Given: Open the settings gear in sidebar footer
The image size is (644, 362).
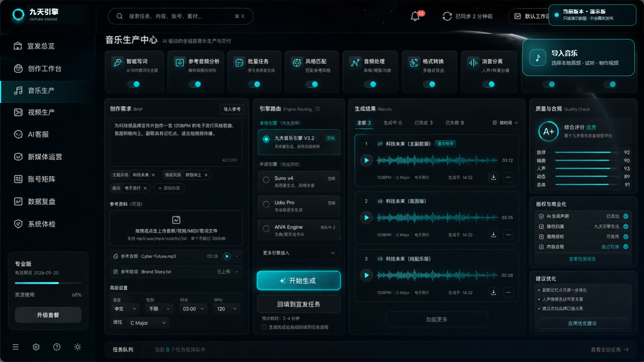Looking at the screenshot, I should pyautogui.click(x=36, y=347).
